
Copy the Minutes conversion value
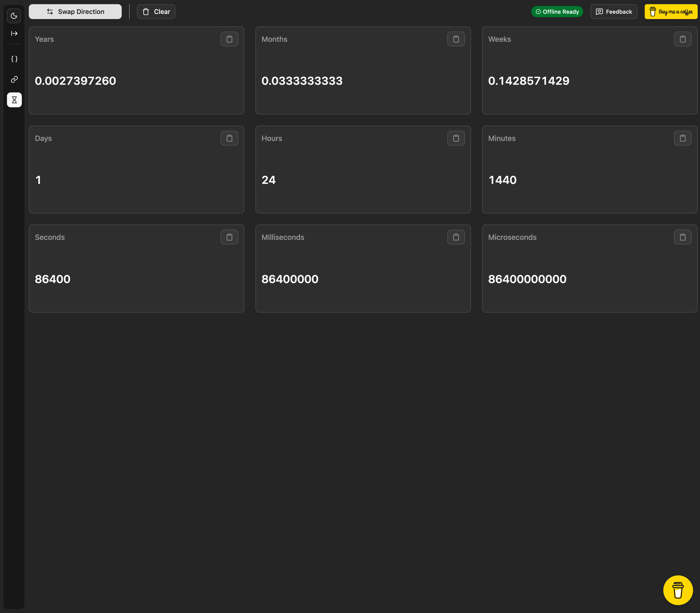click(x=683, y=138)
